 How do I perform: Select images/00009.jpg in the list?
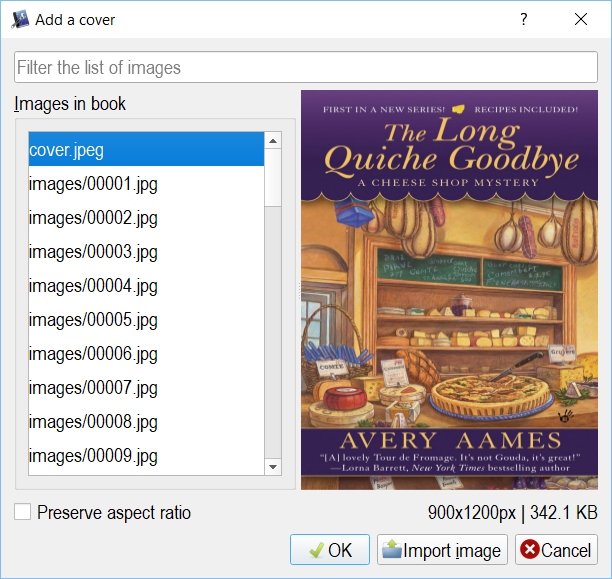146,455
